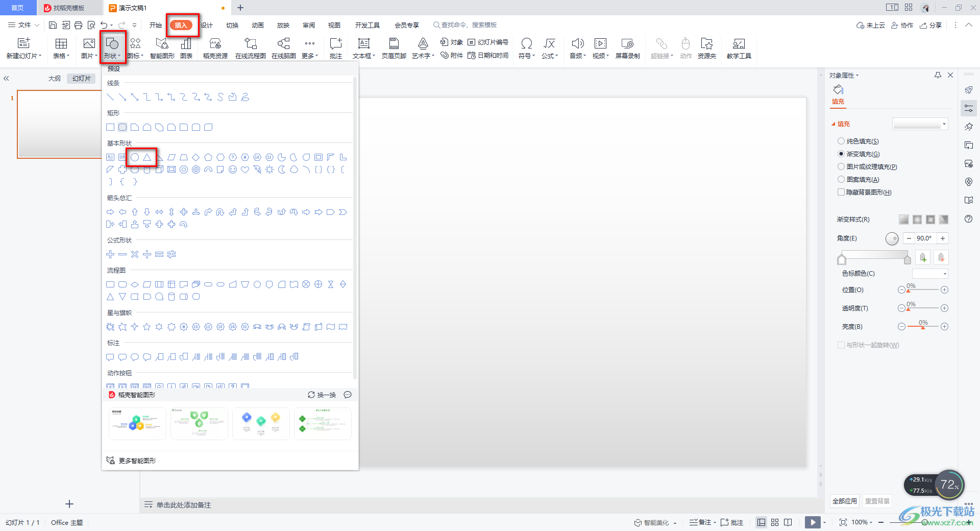Increase gradient angle with plus stepper
Image resolution: width=980 pixels, height=531 pixels.
pos(943,238)
